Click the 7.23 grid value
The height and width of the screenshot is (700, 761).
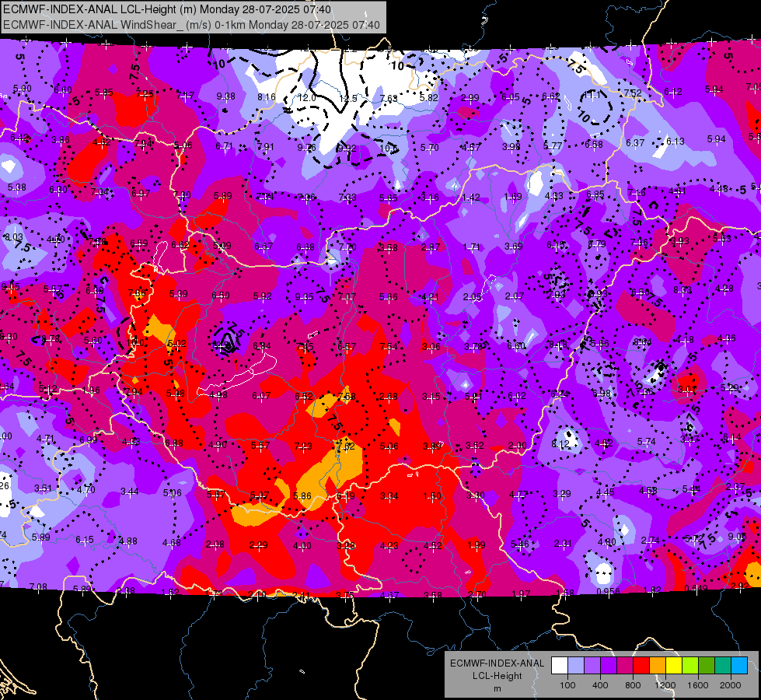303,446
